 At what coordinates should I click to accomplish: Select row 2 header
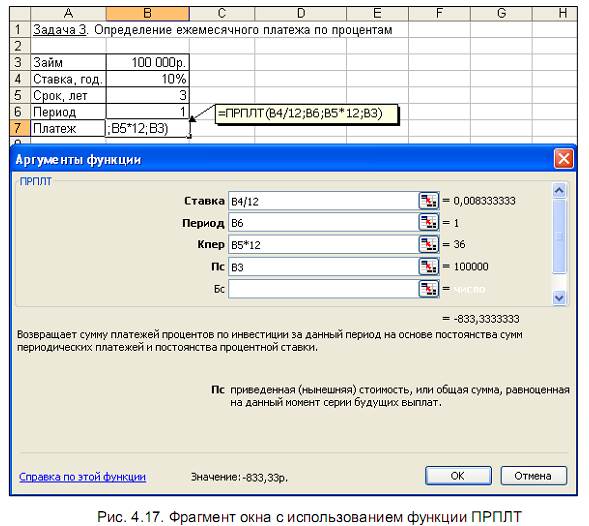pos(20,46)
